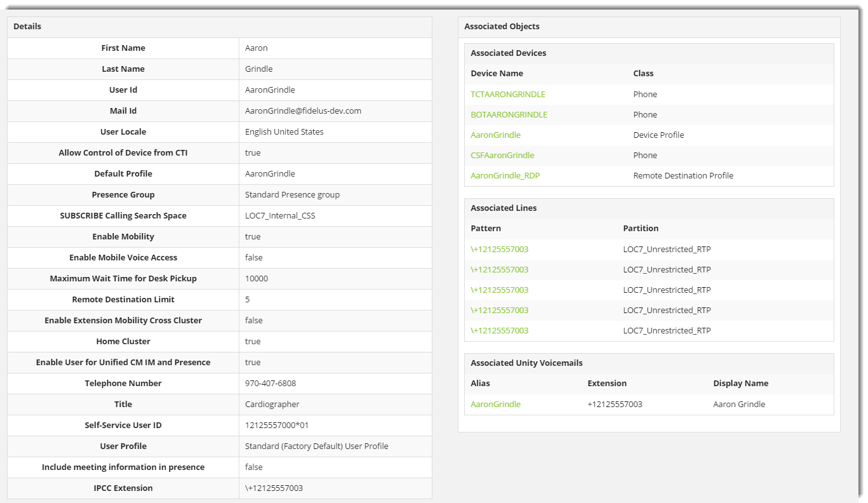Select the email 'AaronGrindle@fidelus-dev.com'
868x503 pixels.
(303, 111)
